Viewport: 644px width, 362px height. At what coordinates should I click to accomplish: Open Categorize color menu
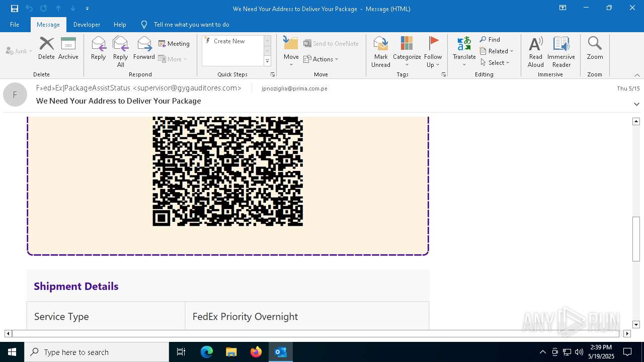407,51
